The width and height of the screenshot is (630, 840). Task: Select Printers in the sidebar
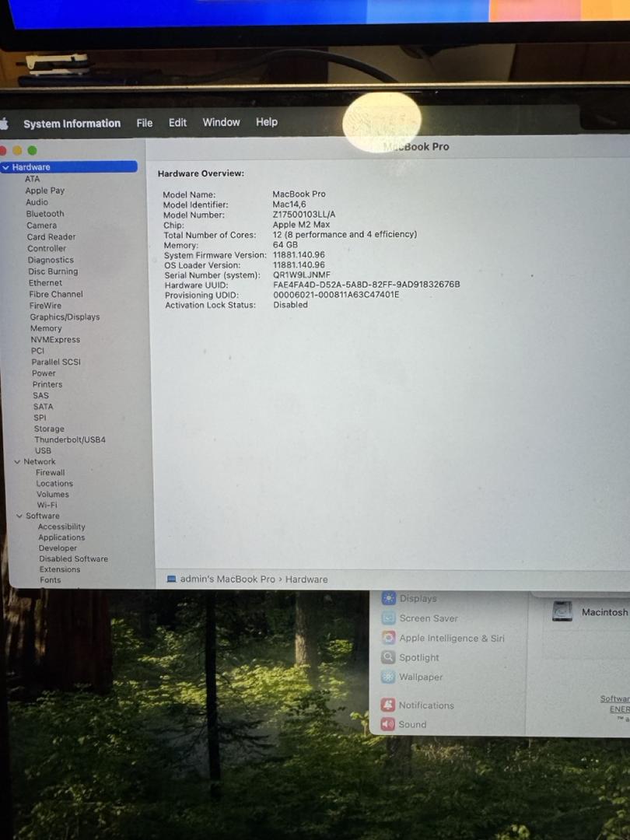[x=47, y=385]
